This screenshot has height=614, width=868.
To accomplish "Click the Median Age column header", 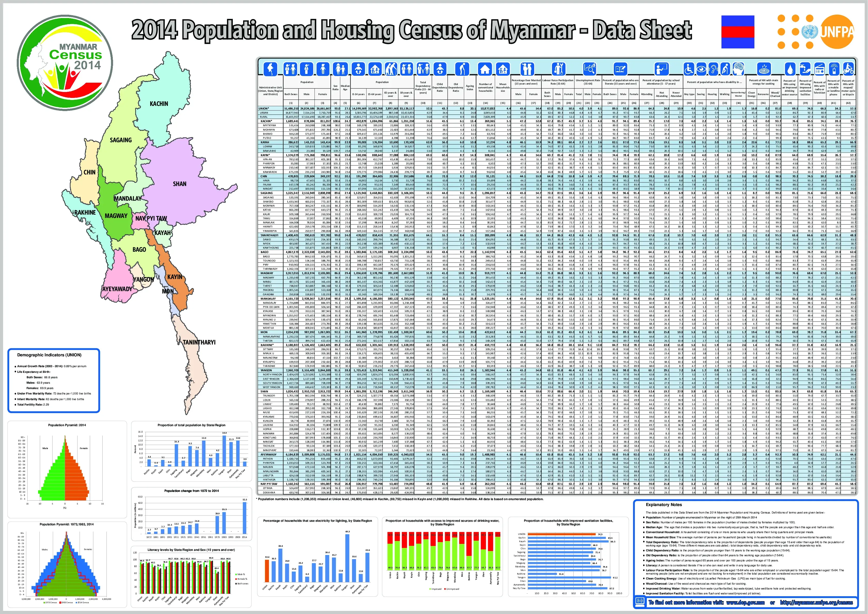I will point(345,88).
